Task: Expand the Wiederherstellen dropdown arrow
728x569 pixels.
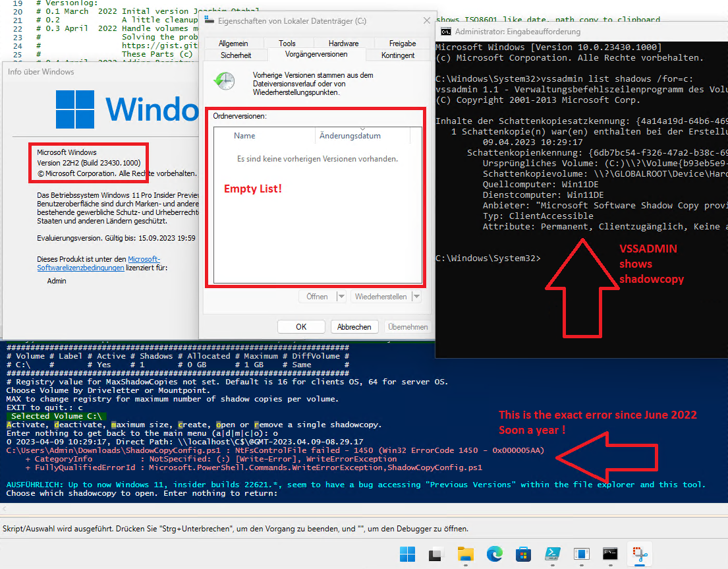Action: 416,296
